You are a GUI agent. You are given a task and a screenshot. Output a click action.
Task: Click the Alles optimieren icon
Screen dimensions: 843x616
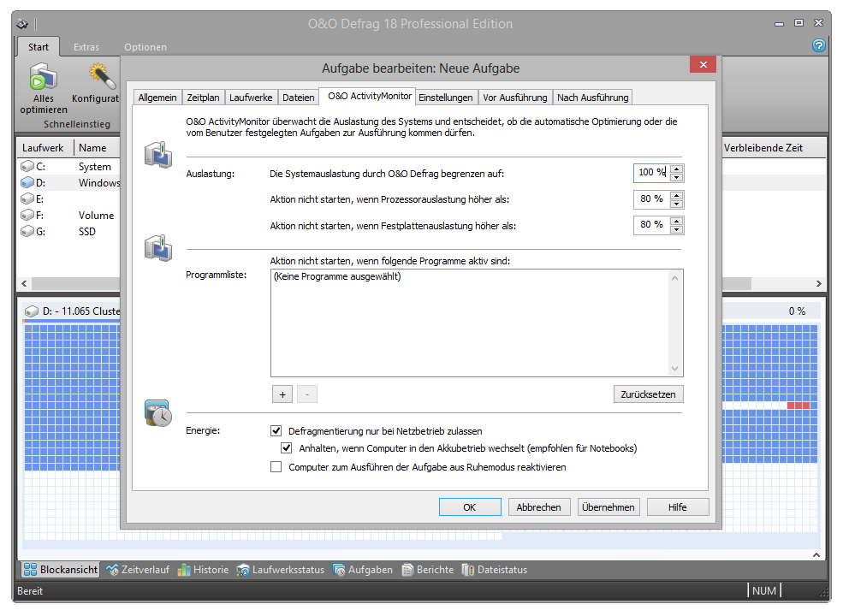43,76
